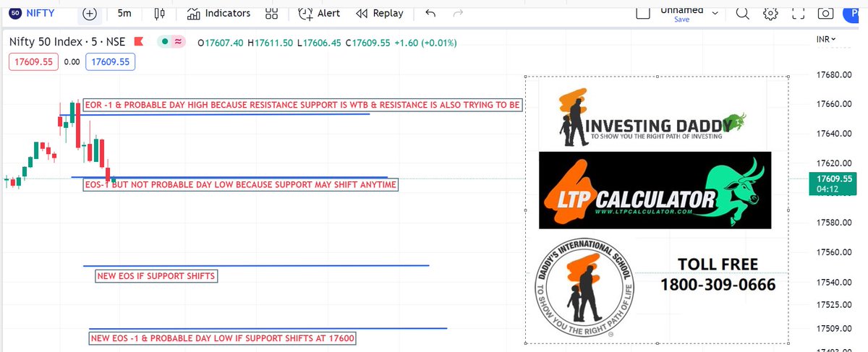This screenshot has height=352, width=868.
Task: Select the EOS-1 not probable day low text
Action: coord(241,185)
